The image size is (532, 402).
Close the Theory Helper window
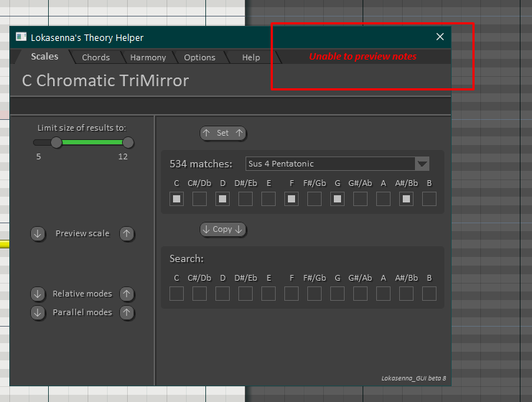pyautogui.click(x=440, y=37)
